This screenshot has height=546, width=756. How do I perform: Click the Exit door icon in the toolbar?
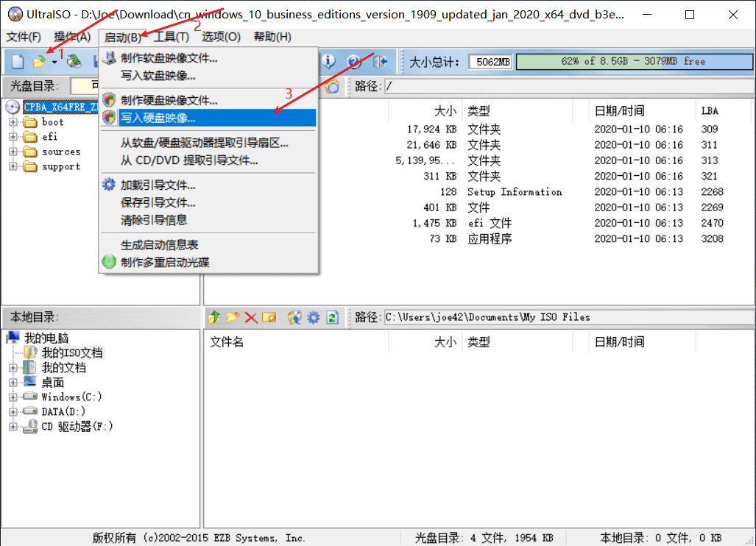pos(381,61)
